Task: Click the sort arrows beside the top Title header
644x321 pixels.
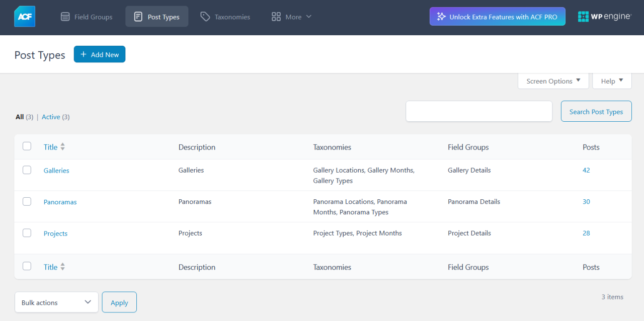Action: (x=62, y=147)
